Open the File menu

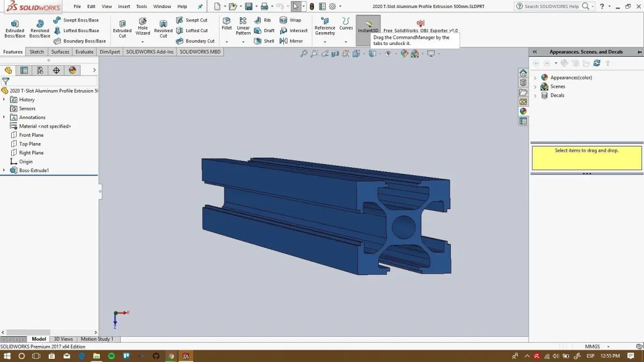(x=77, y=6)
